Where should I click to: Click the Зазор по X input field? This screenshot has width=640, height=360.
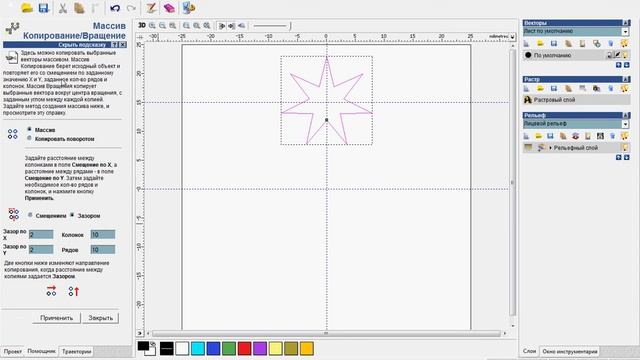coord(41,234)
